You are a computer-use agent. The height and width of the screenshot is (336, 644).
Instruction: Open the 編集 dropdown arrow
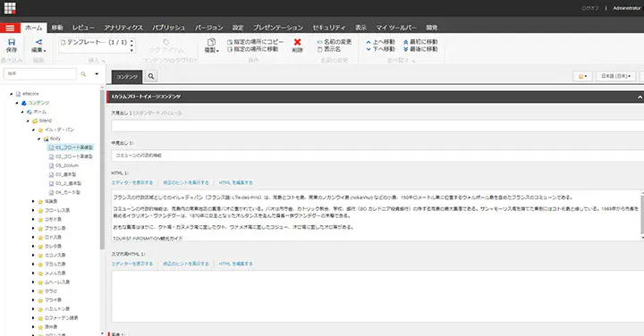pos(45,51)
